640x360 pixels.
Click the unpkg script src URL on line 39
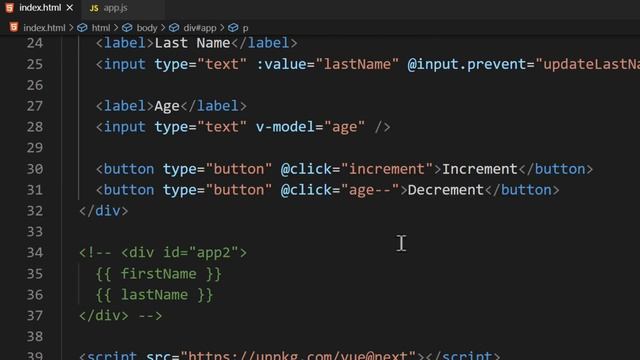[298, 355]
